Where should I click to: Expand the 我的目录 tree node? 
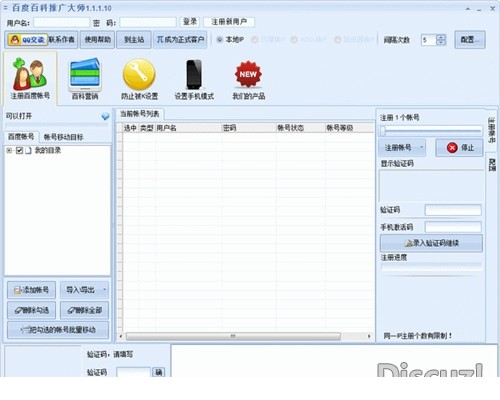pos(9,151)
